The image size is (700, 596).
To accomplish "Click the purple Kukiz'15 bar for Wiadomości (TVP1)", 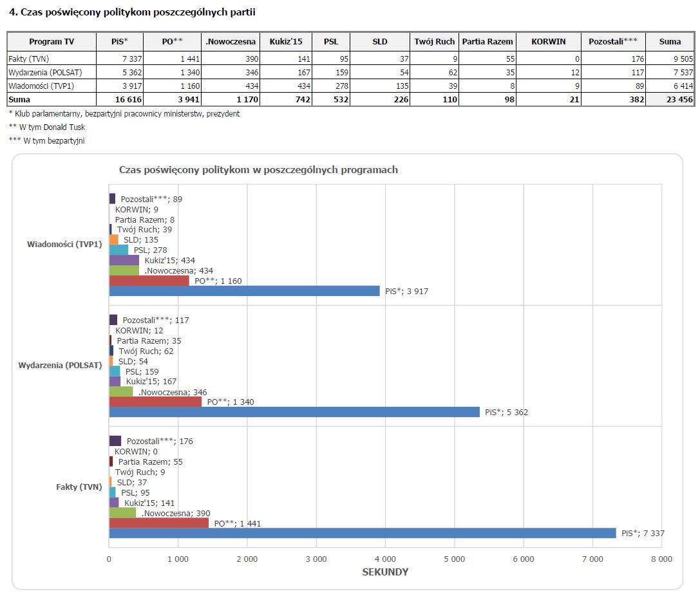I will (x=124, y=260).
